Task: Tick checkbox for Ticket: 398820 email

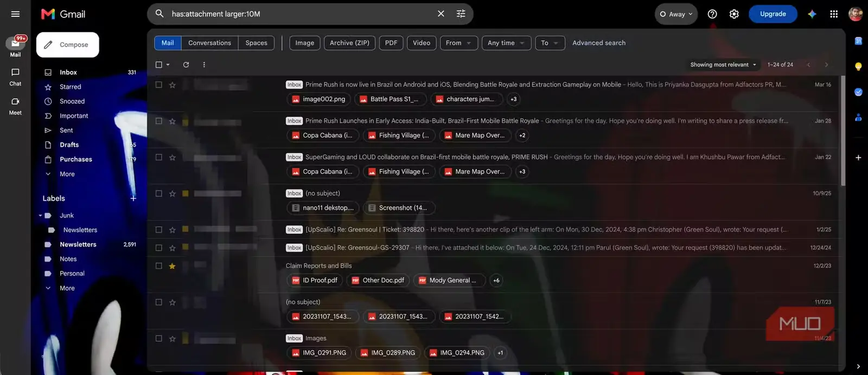Action: (x=159, y=230)
